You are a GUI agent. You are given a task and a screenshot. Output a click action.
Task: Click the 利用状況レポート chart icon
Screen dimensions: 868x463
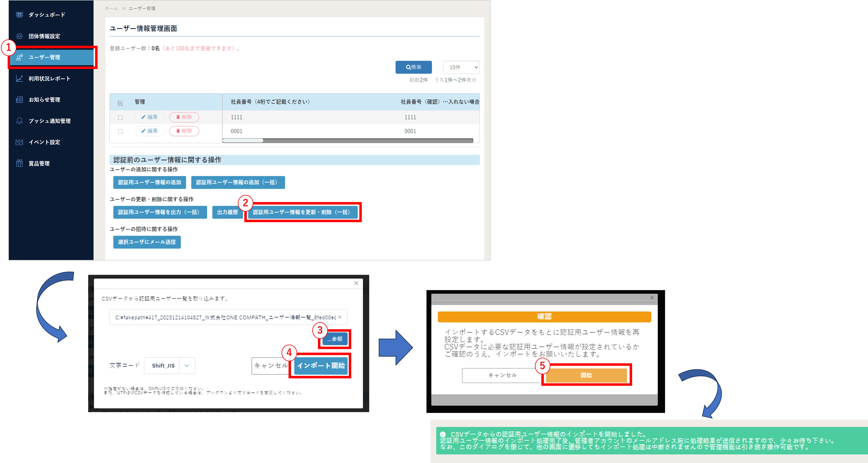click(x=20, y=78)
